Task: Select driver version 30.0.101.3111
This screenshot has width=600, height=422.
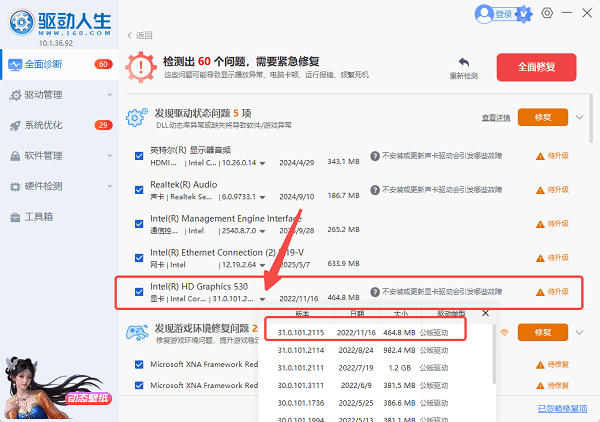Action: (365, 385)
